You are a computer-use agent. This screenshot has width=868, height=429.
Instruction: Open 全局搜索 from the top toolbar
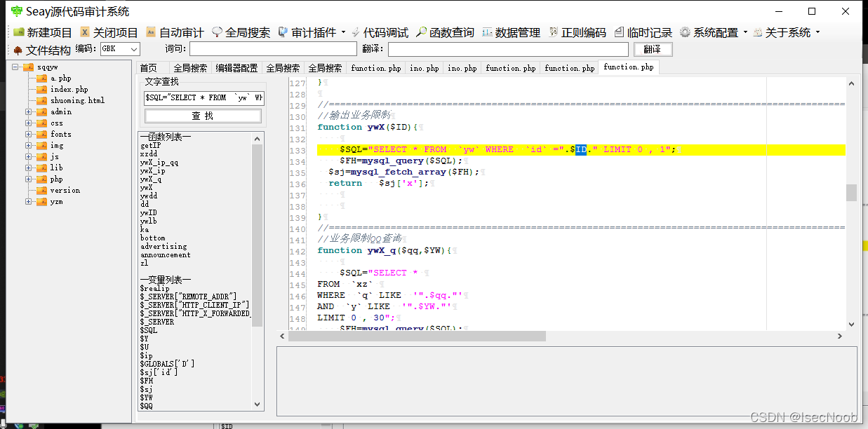241,32
